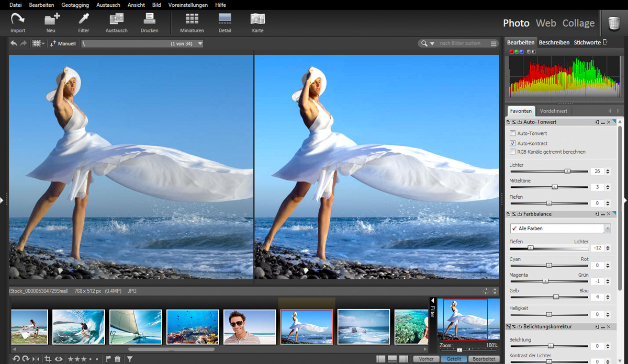The width and height of the screenshot is (628, 364).
Task: Click the Geteilt view button
Action: coord(454,359)
